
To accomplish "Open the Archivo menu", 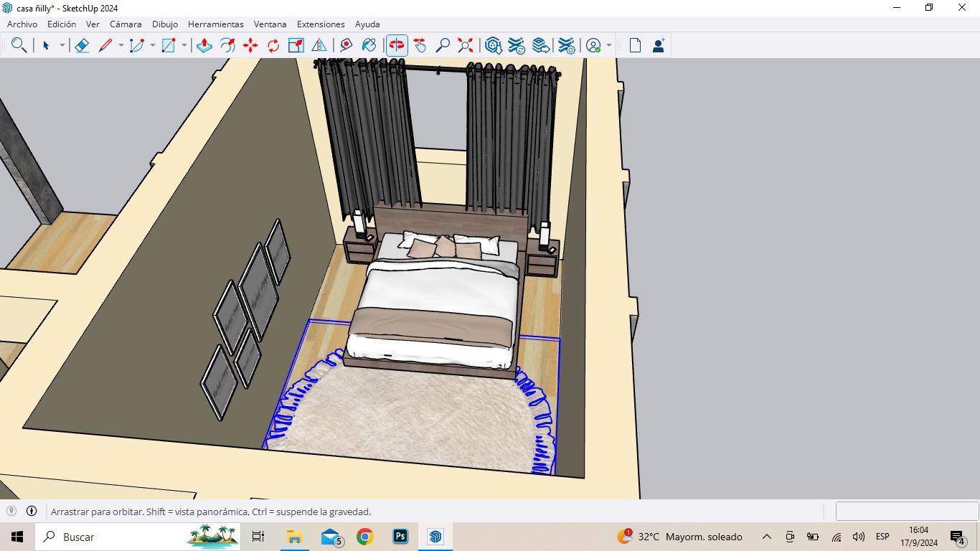I will (x=22, y=24).
